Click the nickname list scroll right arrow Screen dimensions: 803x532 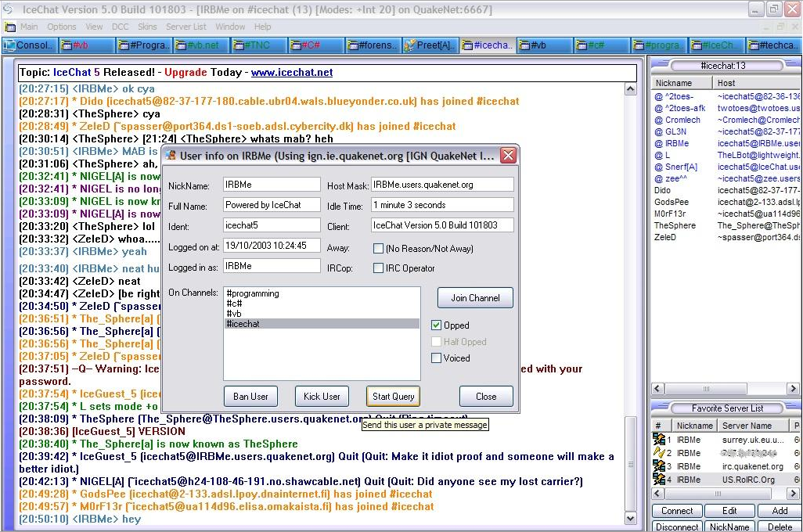point(794,389)
